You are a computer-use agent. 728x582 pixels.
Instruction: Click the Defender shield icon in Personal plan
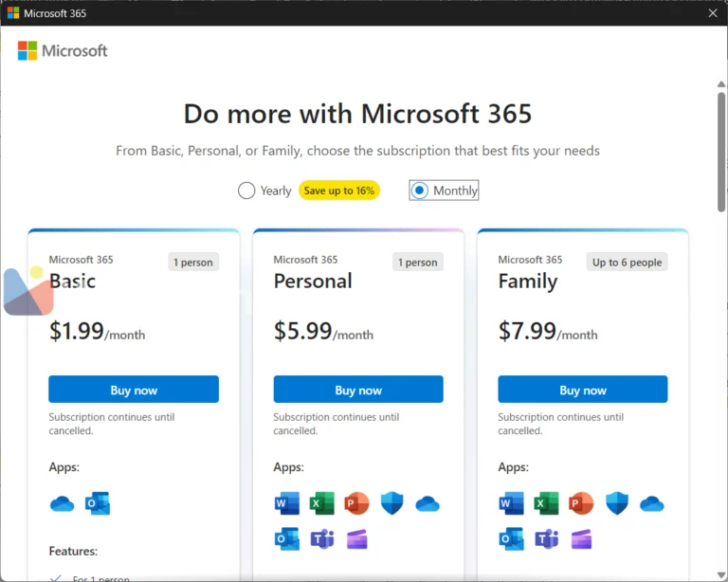tap(391, 503)
